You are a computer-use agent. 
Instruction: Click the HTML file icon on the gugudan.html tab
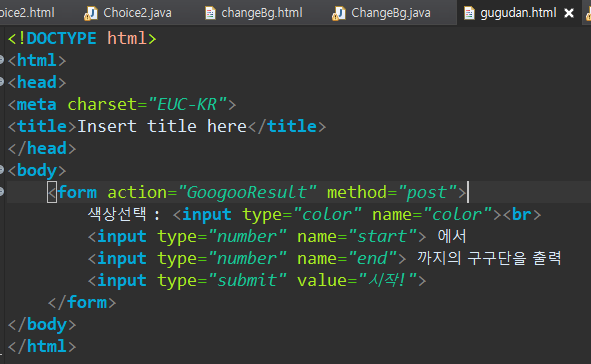(469, 14)
